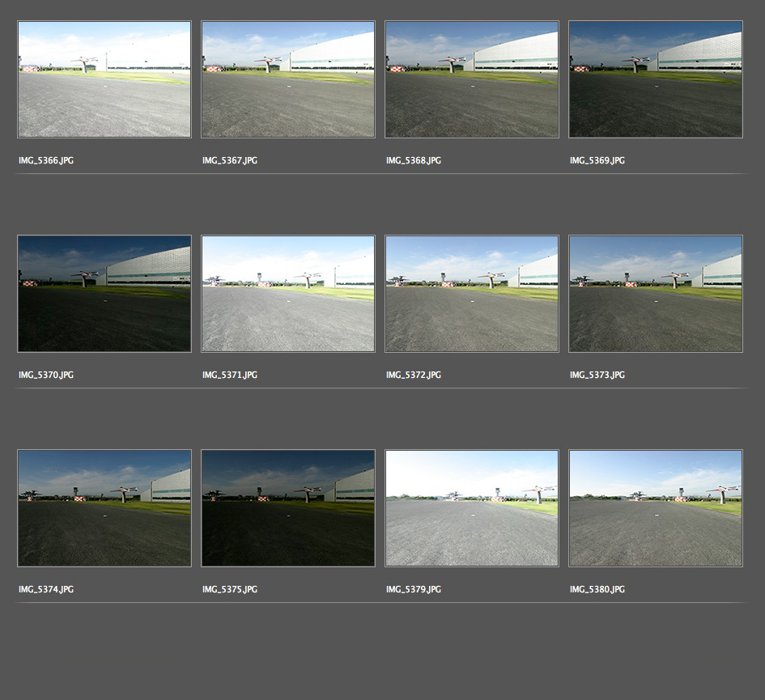
Task: Click the IMG_5379.JPG filename text
Action: [x=414, y=590]
